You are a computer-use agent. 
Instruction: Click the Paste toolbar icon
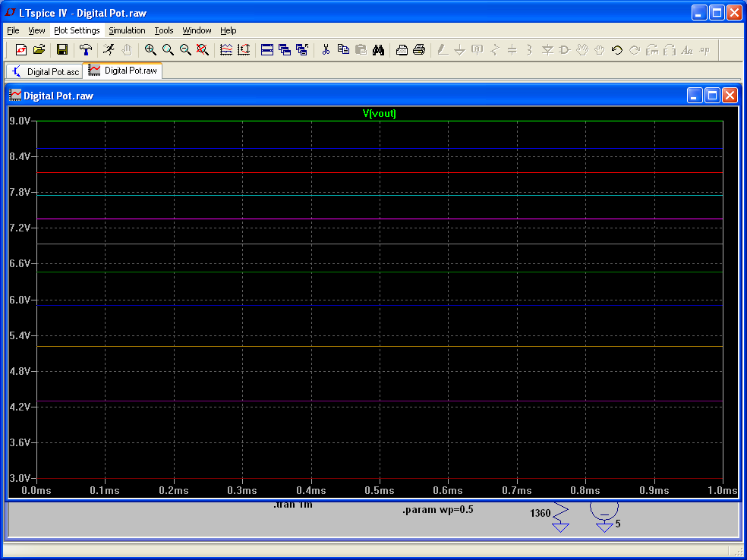361,49
